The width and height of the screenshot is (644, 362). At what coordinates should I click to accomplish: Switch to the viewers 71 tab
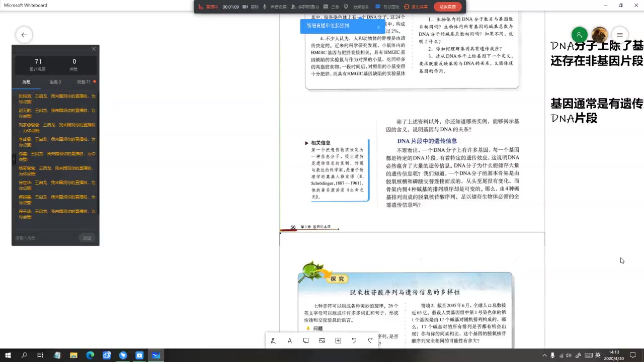[84, 82]
